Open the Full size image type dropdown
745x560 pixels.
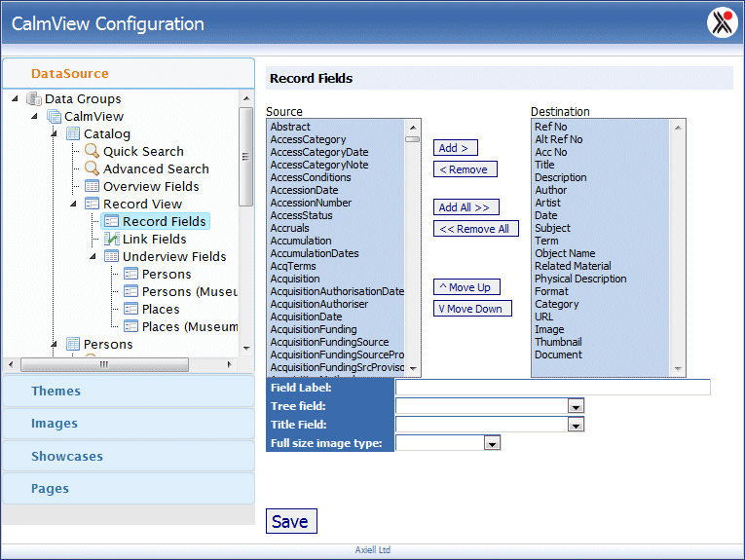click(492, 444)
